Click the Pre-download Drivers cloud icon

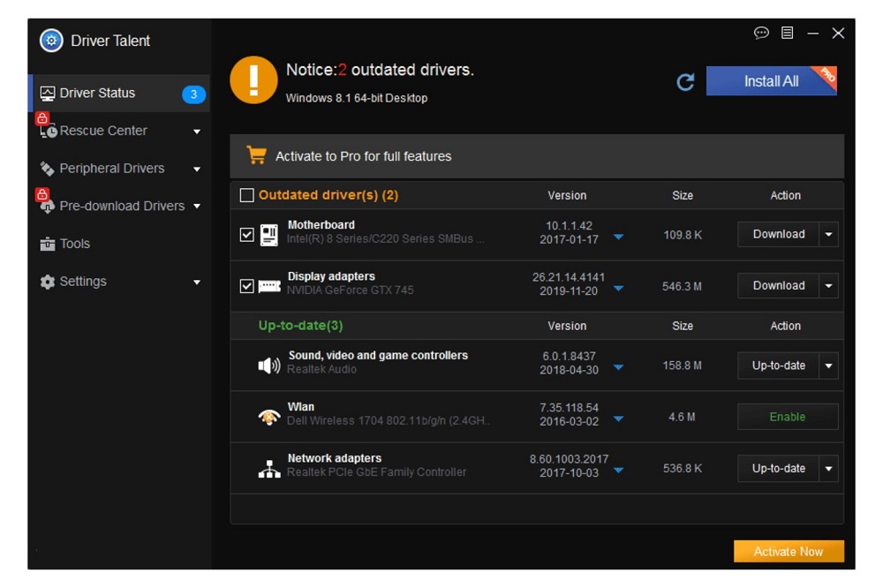click(48, 206)
